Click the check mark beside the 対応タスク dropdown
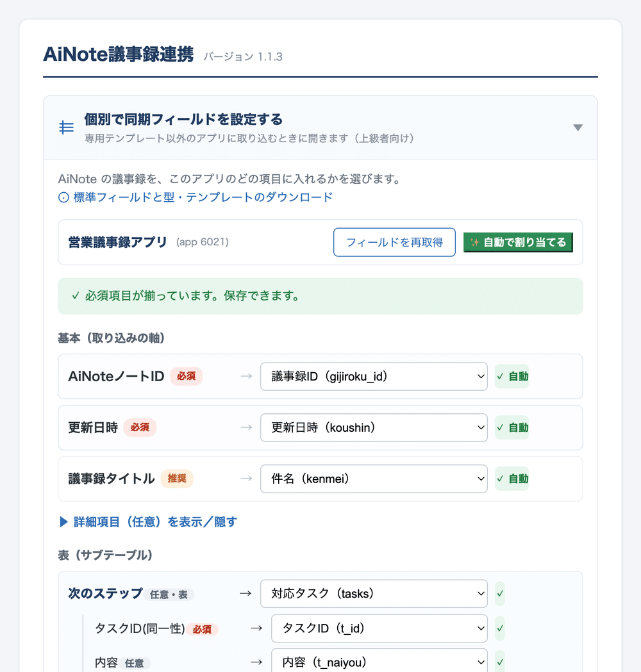This screenshot has width=641, height=672. point(499,594)
